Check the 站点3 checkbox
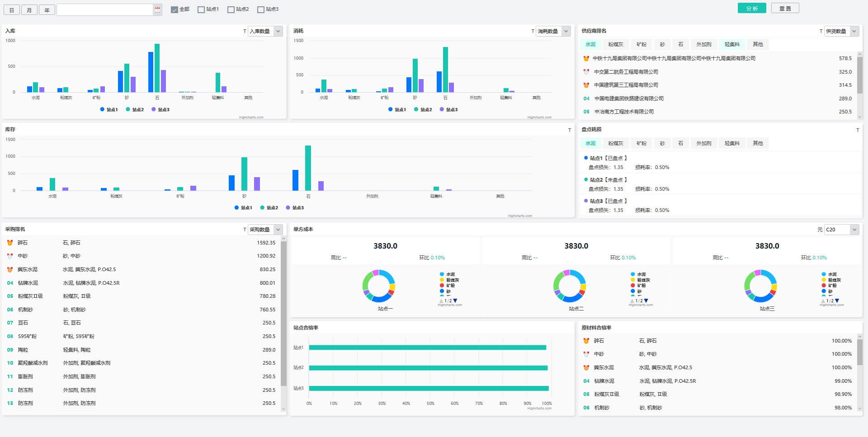The height and width of the screenshot is (437, 868). point(261,9)
